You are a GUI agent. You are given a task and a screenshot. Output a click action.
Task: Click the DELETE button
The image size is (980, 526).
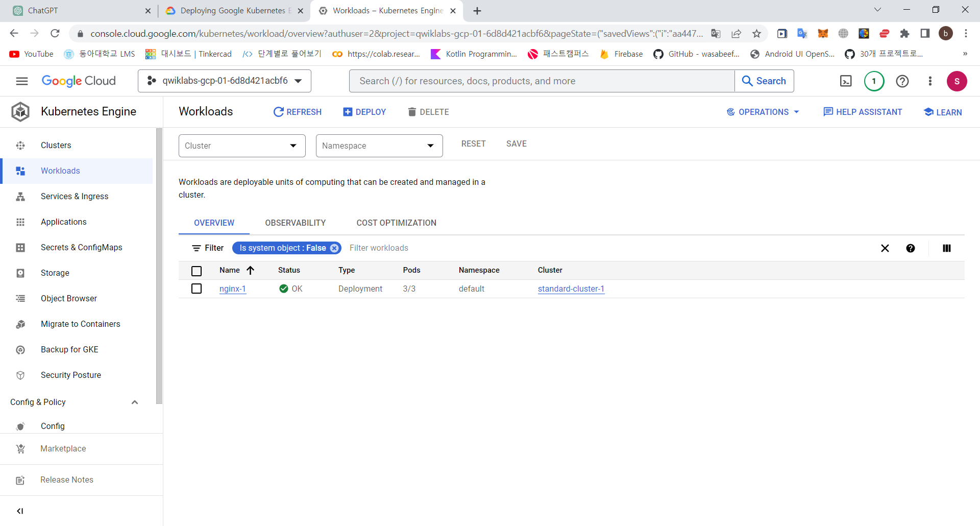click(428, 112)
